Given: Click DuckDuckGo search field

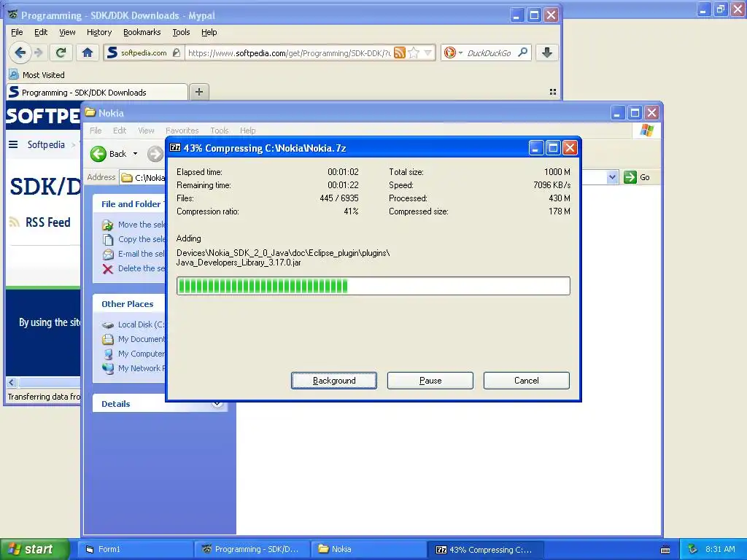Looking at the screenshot, I should (489, 52).
